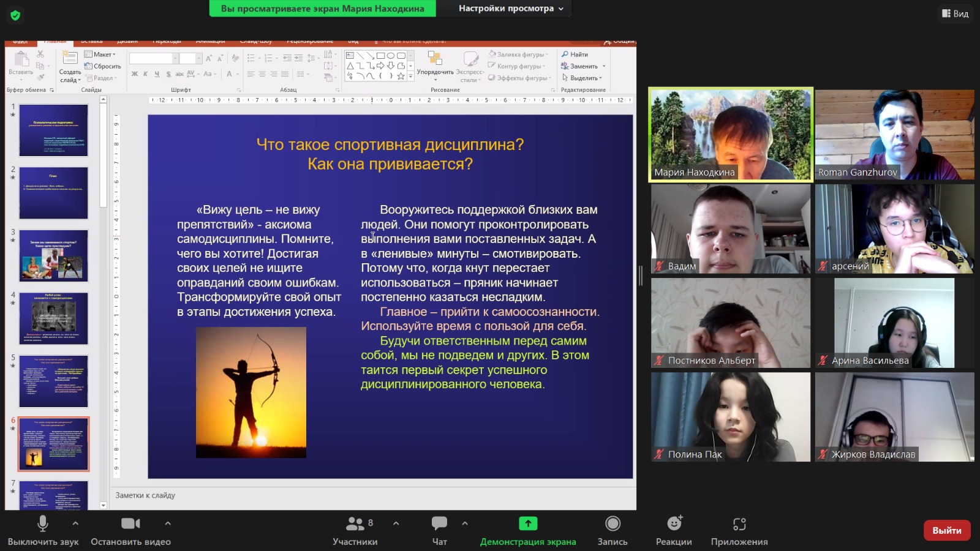Click Полина Пак's video tile
The width and height of the screenshot is (980, 551).
(x=731, y=417)
